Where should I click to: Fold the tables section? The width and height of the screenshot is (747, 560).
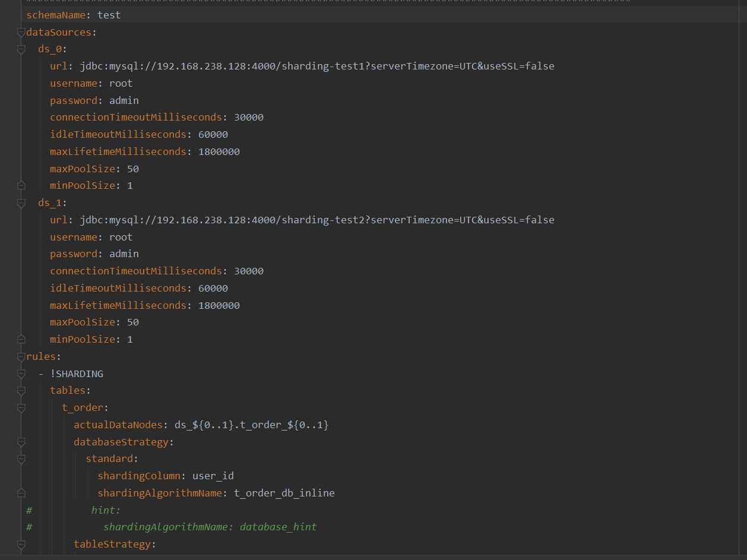click(x=21, y=391)
